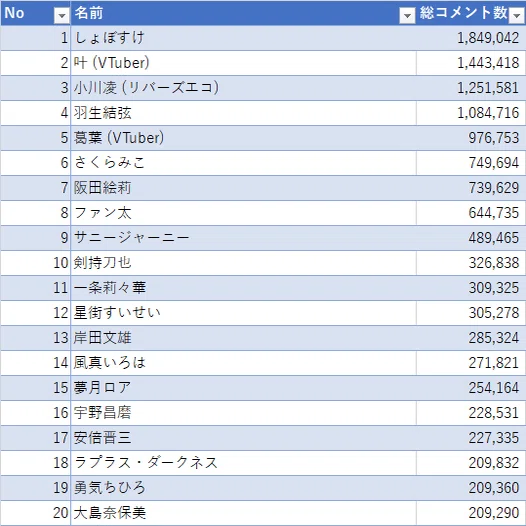The image size is (526, 526).
Task: Click the cell 葛葉 (VTuber)
Action: coord(244,138)
